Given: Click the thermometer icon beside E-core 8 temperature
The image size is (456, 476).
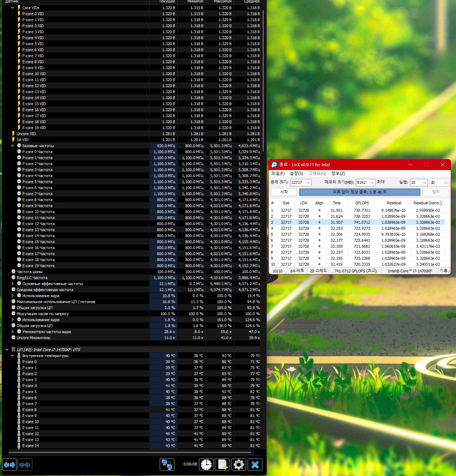Looking at the screenshot, I should pyautogui.click(x=19, y=409).
